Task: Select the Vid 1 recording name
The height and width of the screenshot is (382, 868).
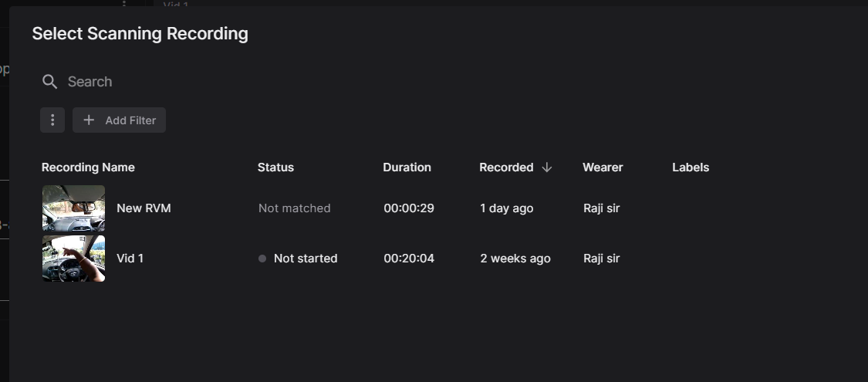Action: 130,259
